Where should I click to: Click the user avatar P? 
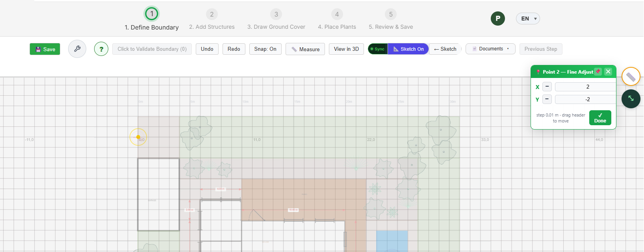coord(498,19)
